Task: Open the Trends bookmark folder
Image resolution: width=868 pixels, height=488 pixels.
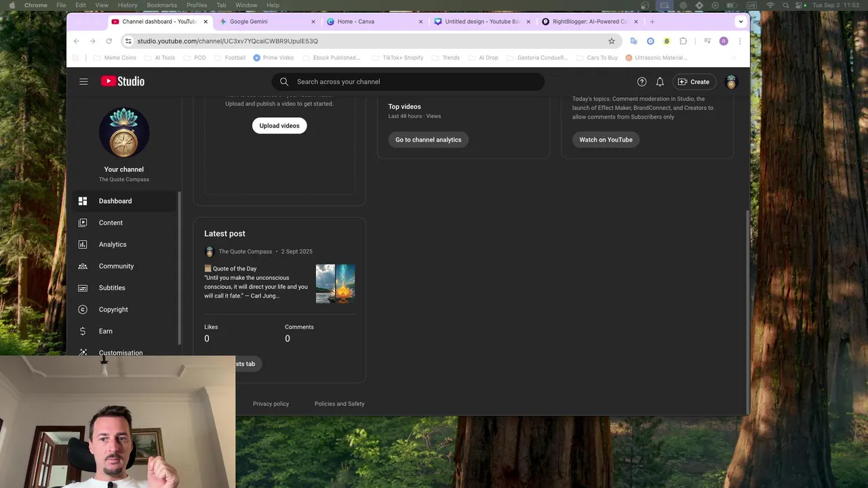Action: tap(445, 58)
